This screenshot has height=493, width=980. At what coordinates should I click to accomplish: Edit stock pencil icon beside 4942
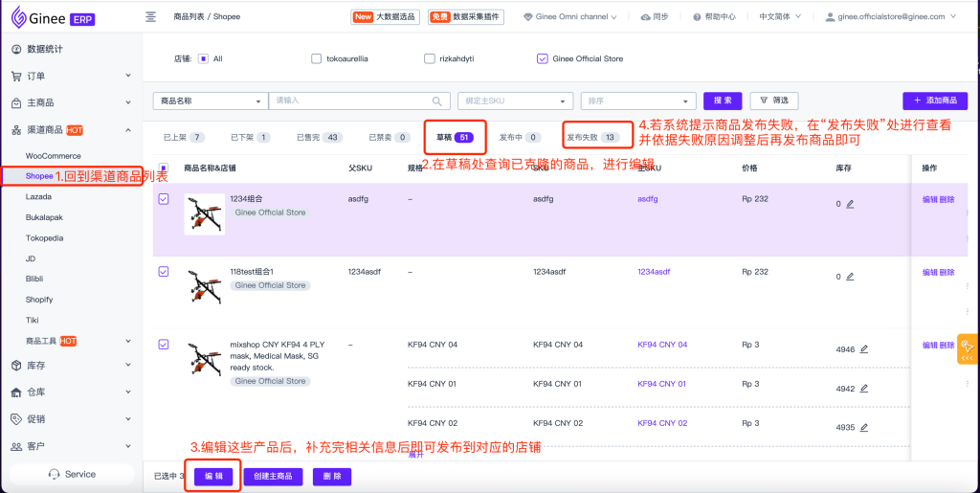point(864,388)
